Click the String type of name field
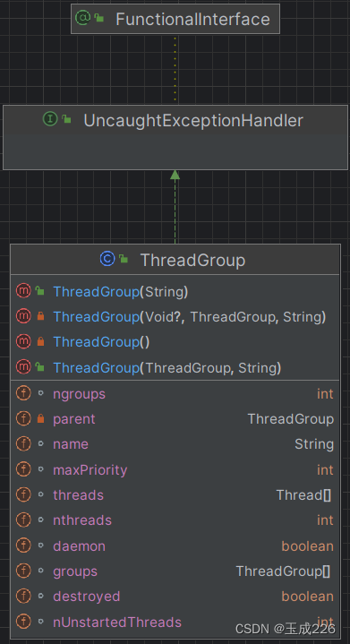Screen dimensions: 350x644 (314, 444)
